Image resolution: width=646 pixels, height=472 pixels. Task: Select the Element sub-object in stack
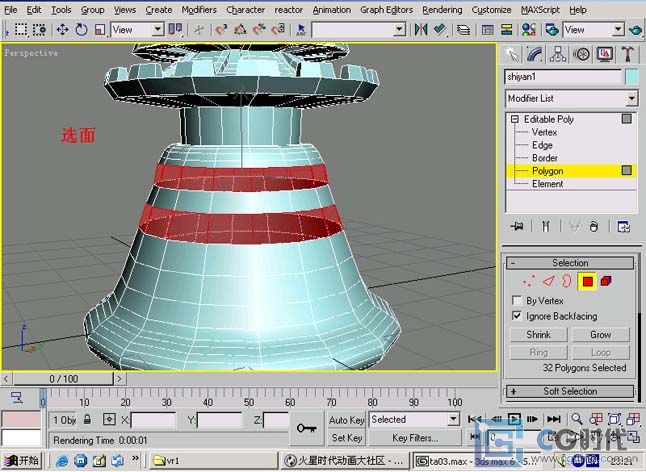coord(547,184)
